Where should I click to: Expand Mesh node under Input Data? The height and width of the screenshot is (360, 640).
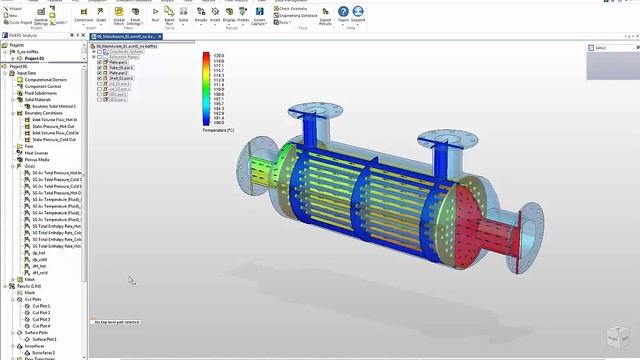coord(13,280)
